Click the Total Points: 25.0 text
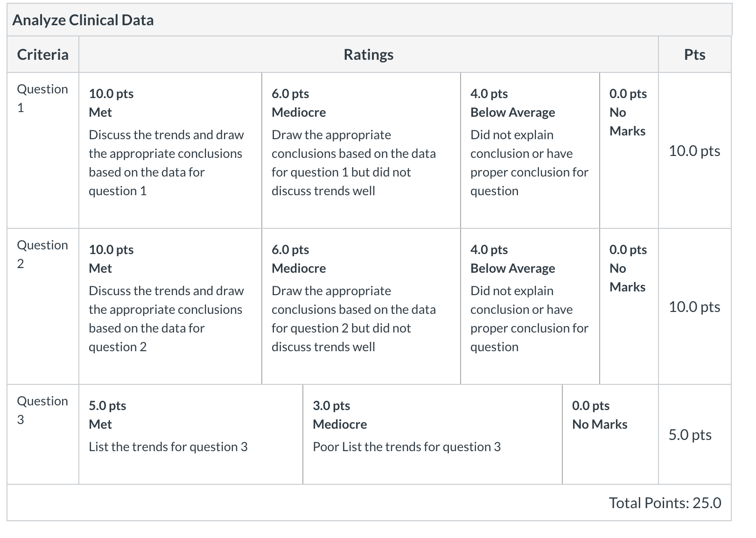Viewport: 756px width, 538px height. click(x=665, y=503)
